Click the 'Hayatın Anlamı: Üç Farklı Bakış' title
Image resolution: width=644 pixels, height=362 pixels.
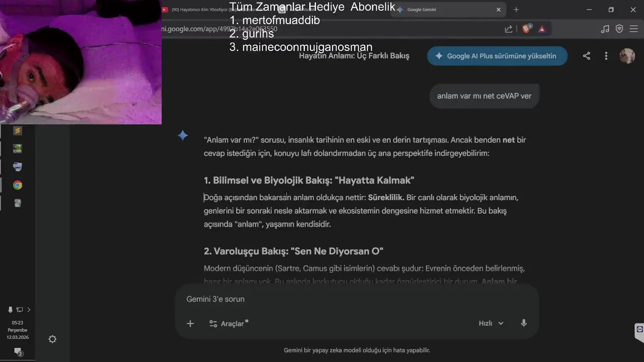pyautogui.click(x=354, y=56)
